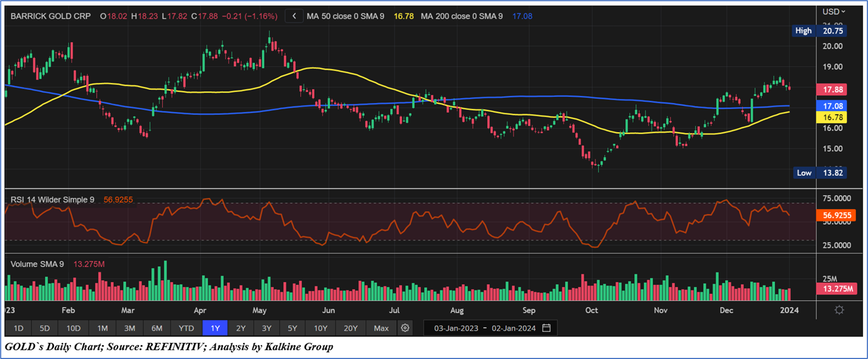Click the 25M volume axis label

pyautogui.click(x=830, y=279)
